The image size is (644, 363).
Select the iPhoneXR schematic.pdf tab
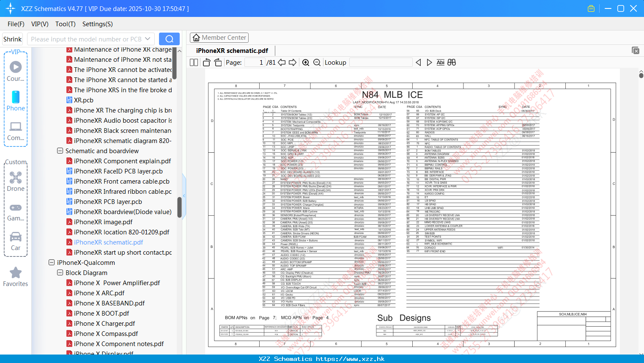click(232, 51)
